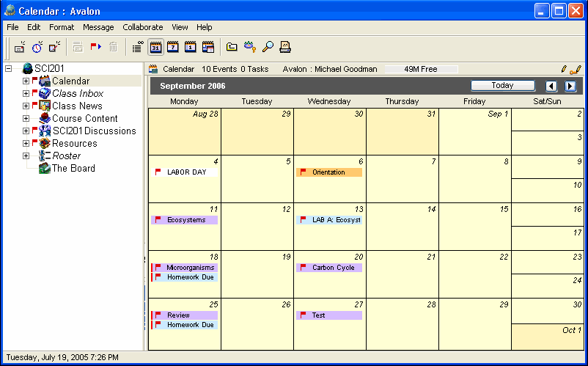Select the purple Carbon Cycle event
Image resolution: width=588 pixels, height=366 pixels.
[x=332, y=268]
